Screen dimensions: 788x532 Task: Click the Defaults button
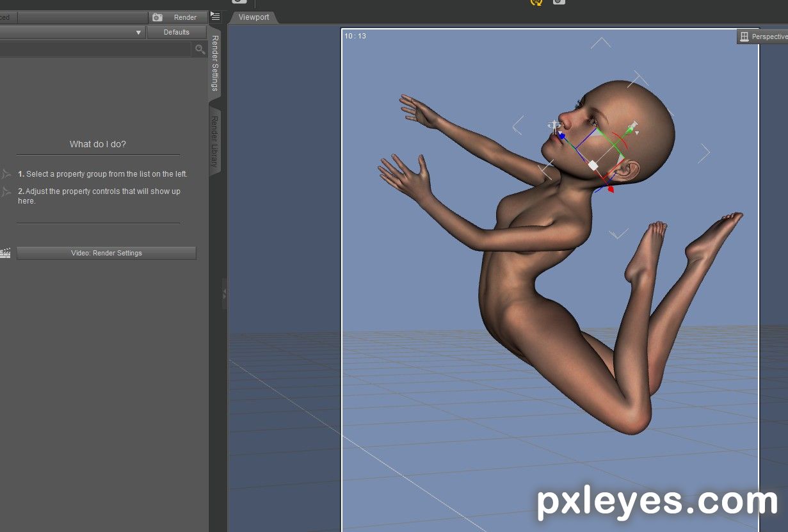coord(177,32)
